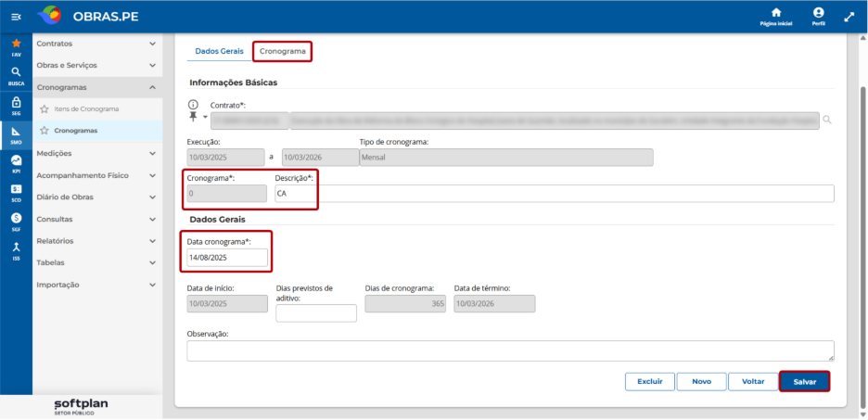
Task: Expand the Acompanhamento Físico menu section
Action: click(x=96, y=175)
